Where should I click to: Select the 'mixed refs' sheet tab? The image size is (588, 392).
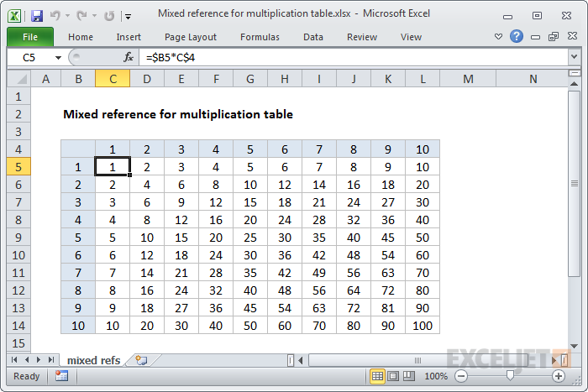pos(94,360)
